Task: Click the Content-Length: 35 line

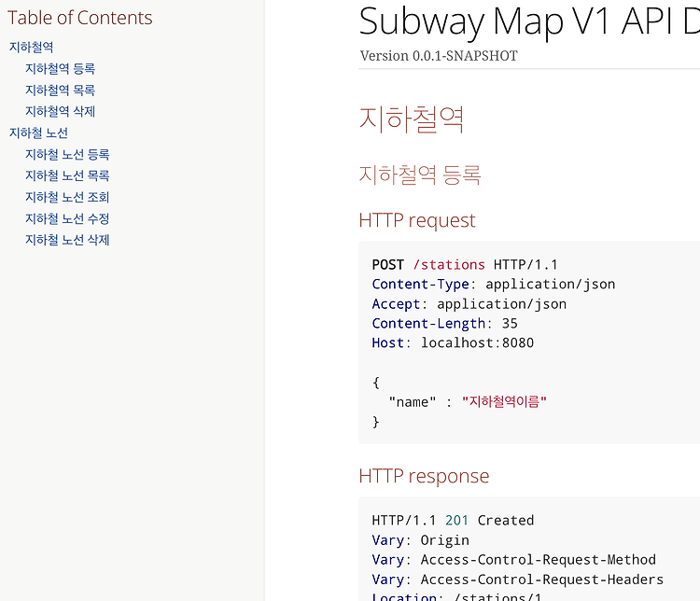Action: point(444,324)
